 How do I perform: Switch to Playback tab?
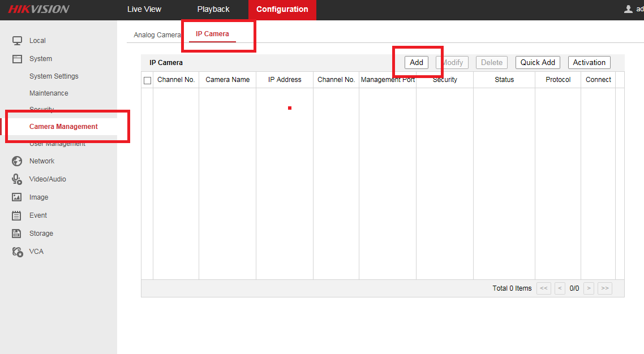tap(213, 10)
